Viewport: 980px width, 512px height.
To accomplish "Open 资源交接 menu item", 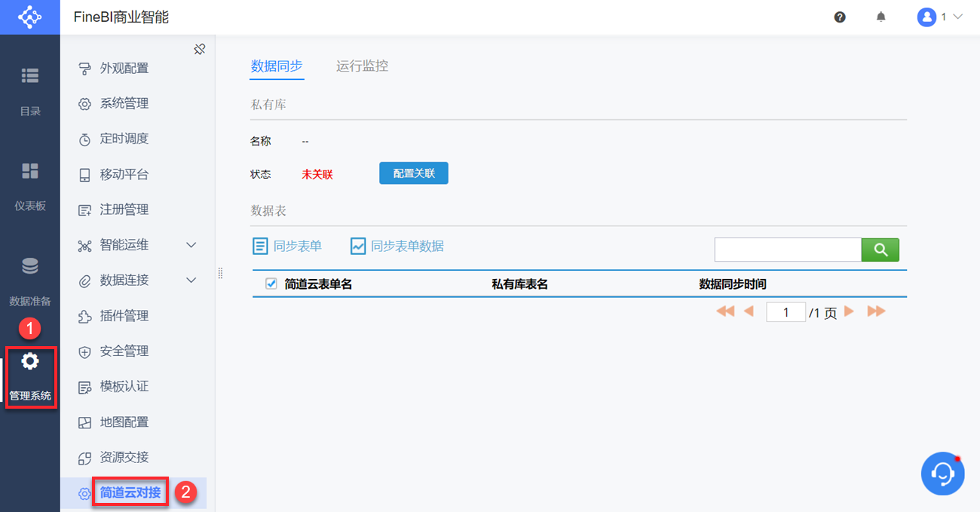I will pyautogui.click(x=124, y=458).
